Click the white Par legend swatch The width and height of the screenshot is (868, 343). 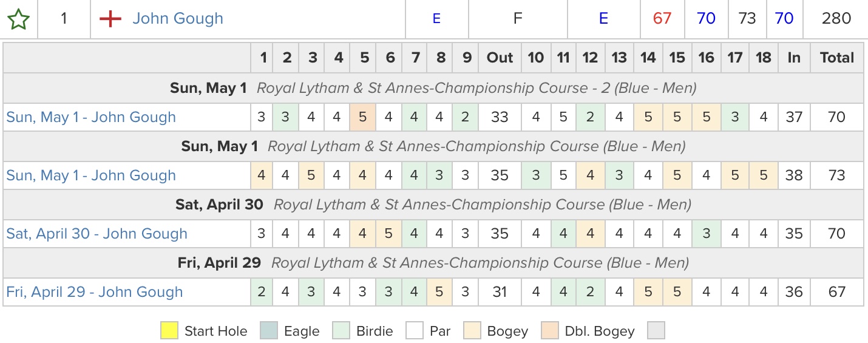tap(415, 331)
